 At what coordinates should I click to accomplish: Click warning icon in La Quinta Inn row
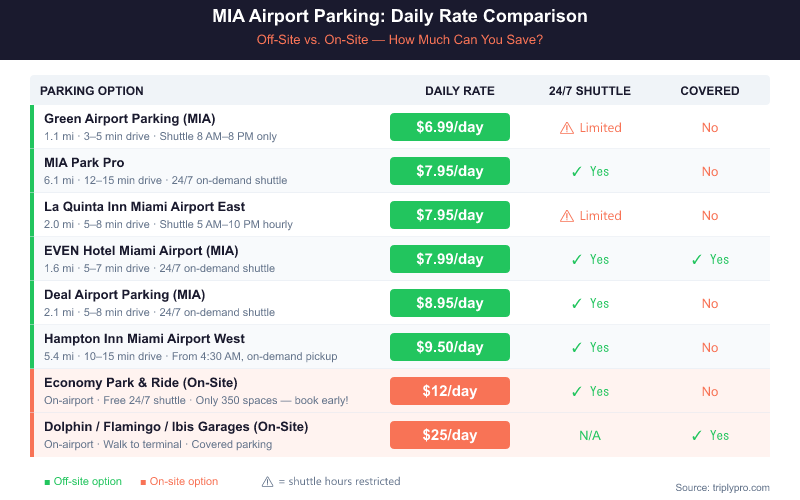[567, 216]
